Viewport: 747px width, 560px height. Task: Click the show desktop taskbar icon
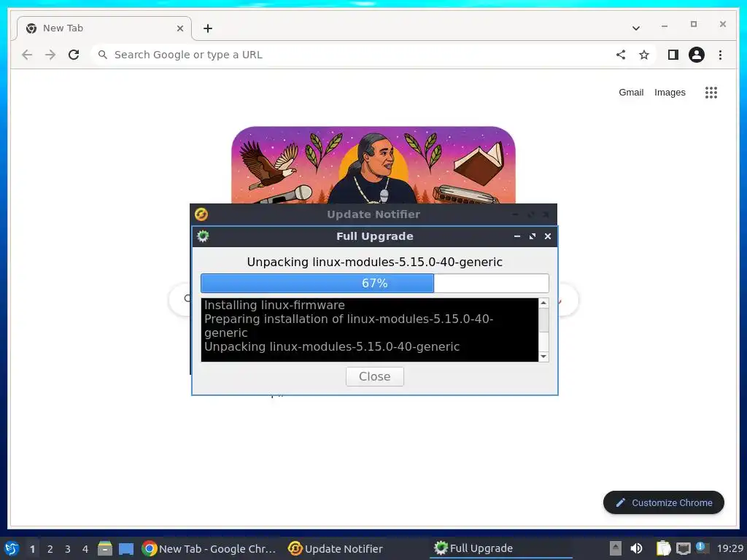(x=126, y=548)
